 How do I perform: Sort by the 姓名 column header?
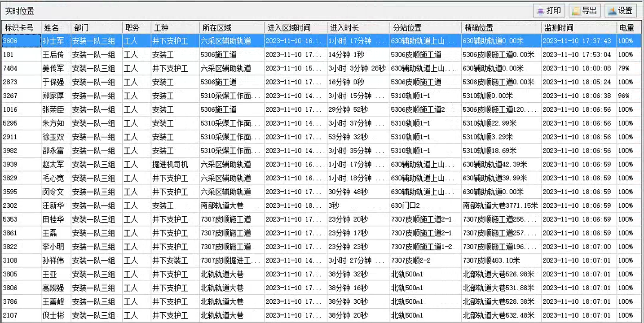pos(56,28)
